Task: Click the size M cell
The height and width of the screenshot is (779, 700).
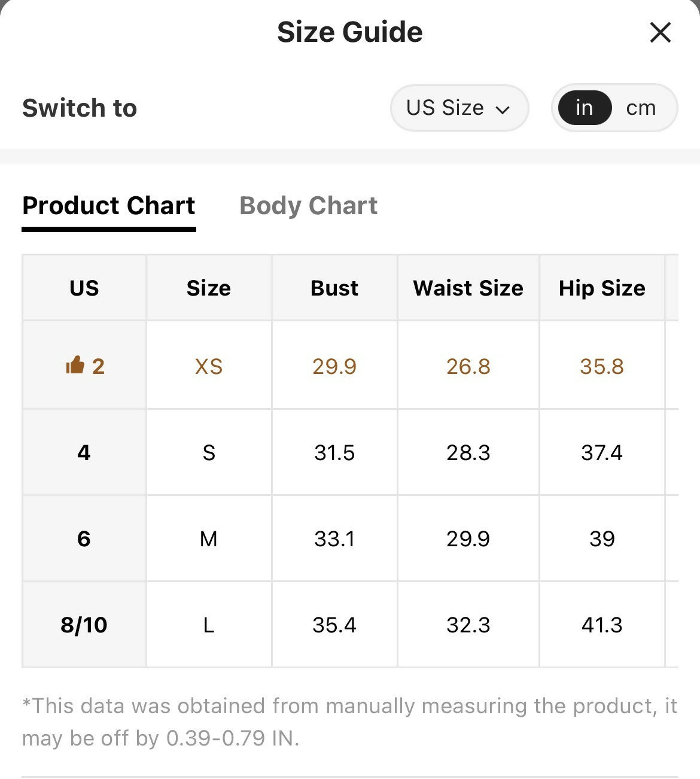Action: 209,538
